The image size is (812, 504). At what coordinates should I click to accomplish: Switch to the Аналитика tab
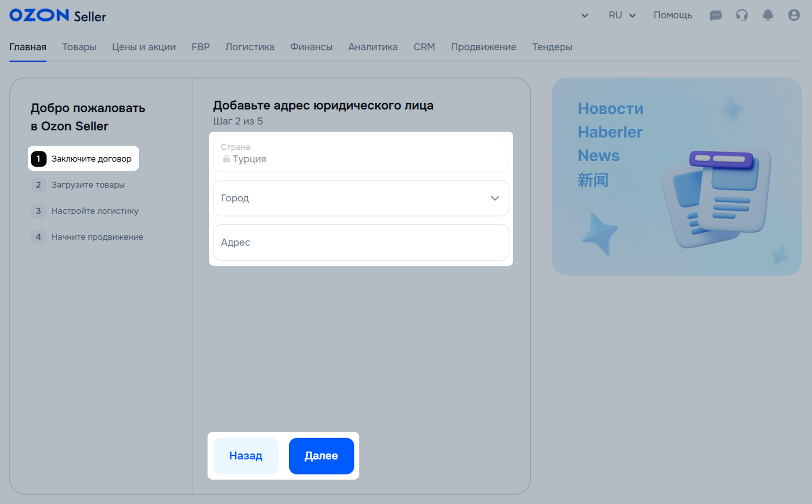click(x=373, y=47)
